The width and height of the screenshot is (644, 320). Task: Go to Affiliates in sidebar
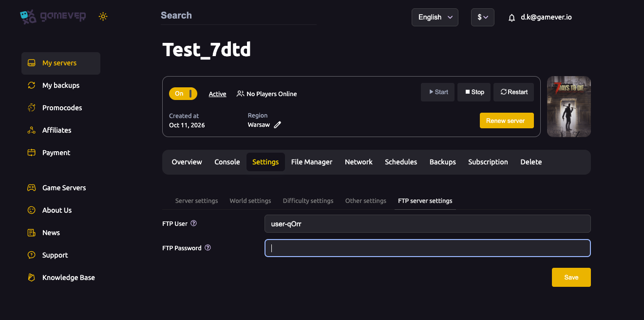coord(61,130)
